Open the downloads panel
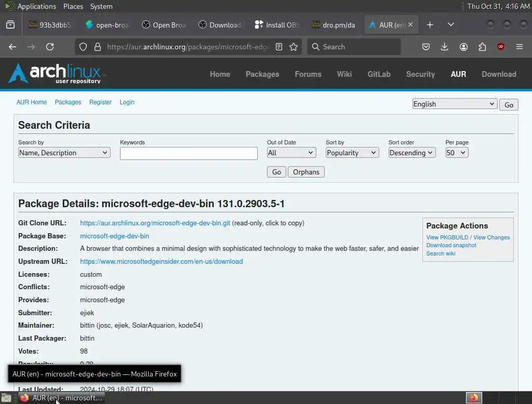The height and width of the screenshot is (404, 532). pos(445,47)
